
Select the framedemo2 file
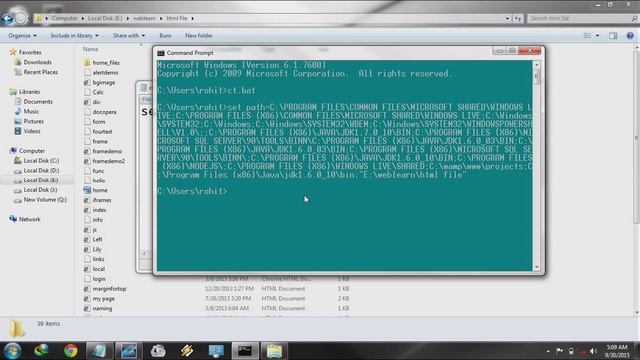tap(108, 161)
